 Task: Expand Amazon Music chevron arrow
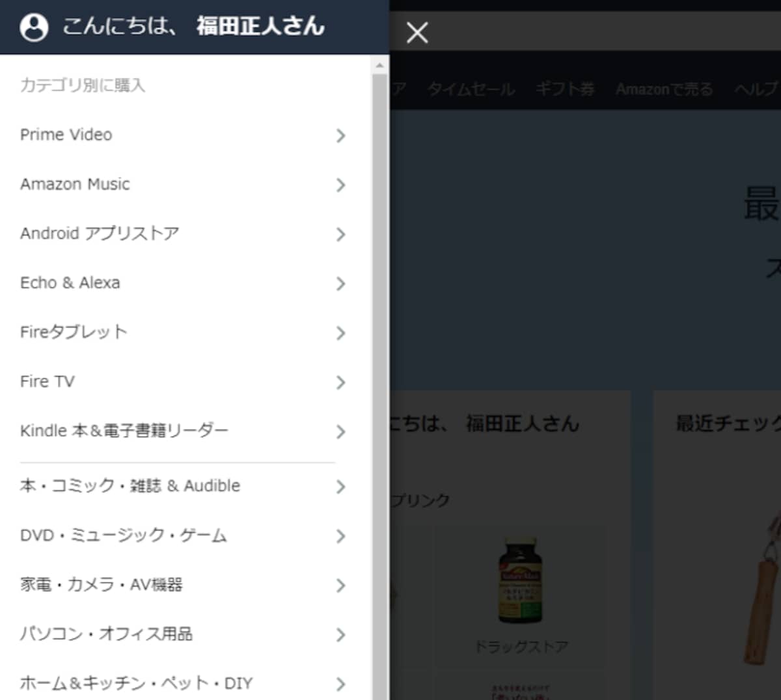click(x=340, y=185)
